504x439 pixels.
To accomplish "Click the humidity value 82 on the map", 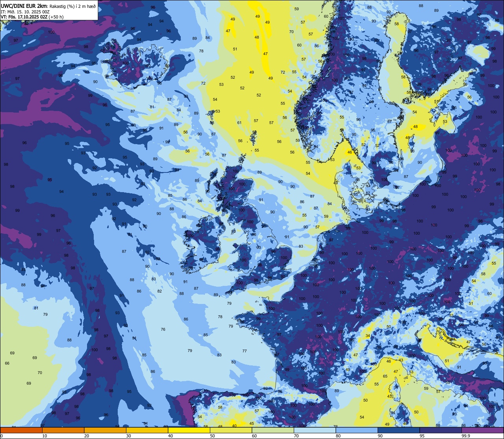I will click(159, 291).
